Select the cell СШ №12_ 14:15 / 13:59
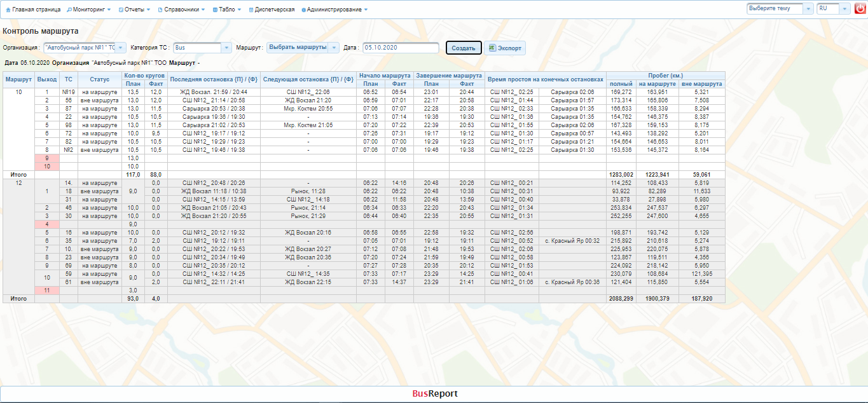Screen dimensions: 868x403 tap(214, 199)
